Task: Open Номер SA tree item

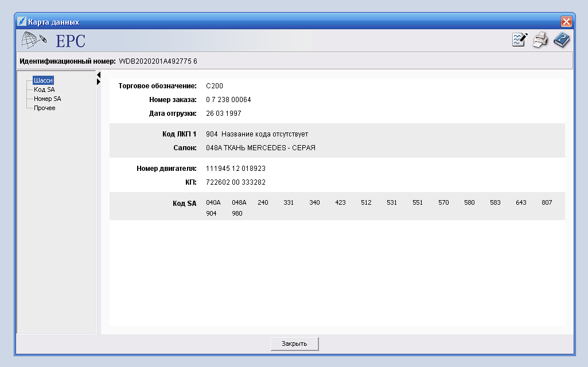Action: coord(47,99)
